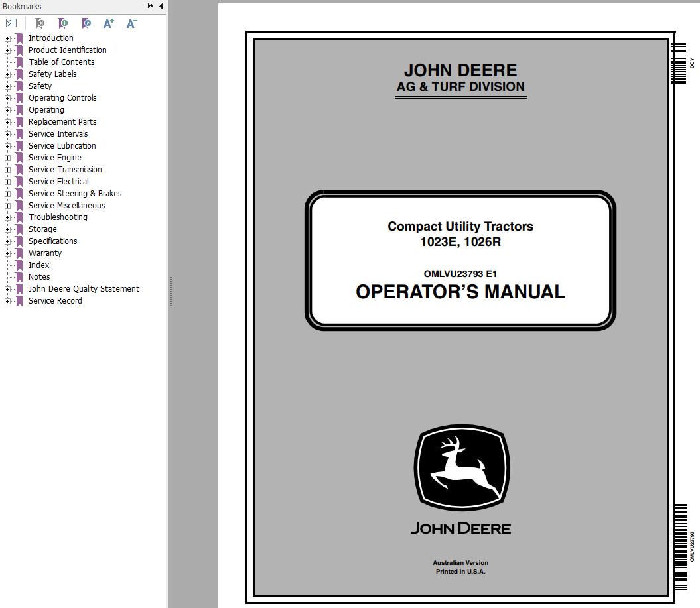The width and height of the screenshot is (700, 608).
Task: Collapse the Bookmarks panel with left arrow
Action: (161, 6)
